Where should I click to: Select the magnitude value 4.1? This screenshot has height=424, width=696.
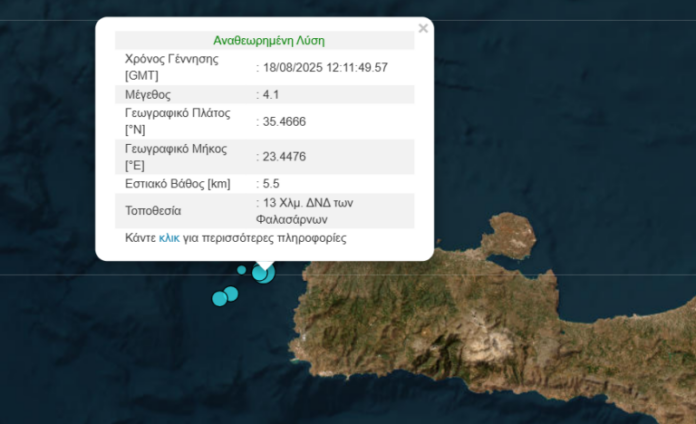pyautogui.click(x=271, y=95)
